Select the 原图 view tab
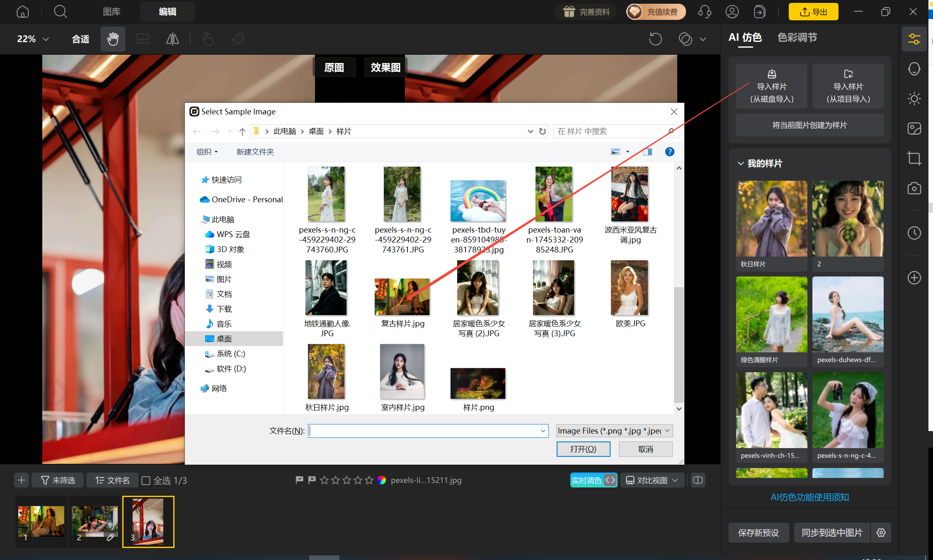Viewport: 933px width, 560px height. click(x=334, y=67)
